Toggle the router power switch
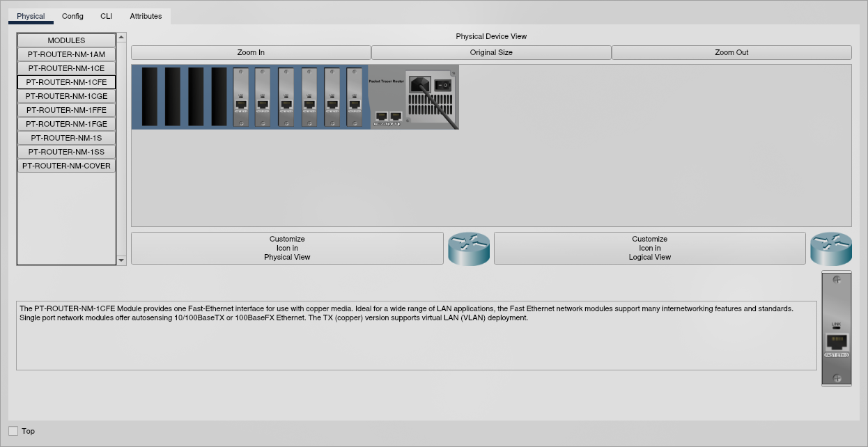 coord(442,85)
